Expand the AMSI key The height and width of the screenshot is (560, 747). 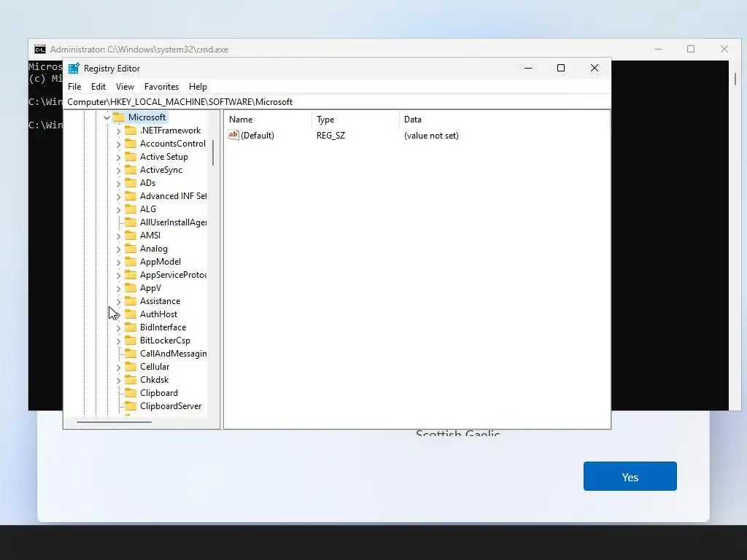(119, 236)
